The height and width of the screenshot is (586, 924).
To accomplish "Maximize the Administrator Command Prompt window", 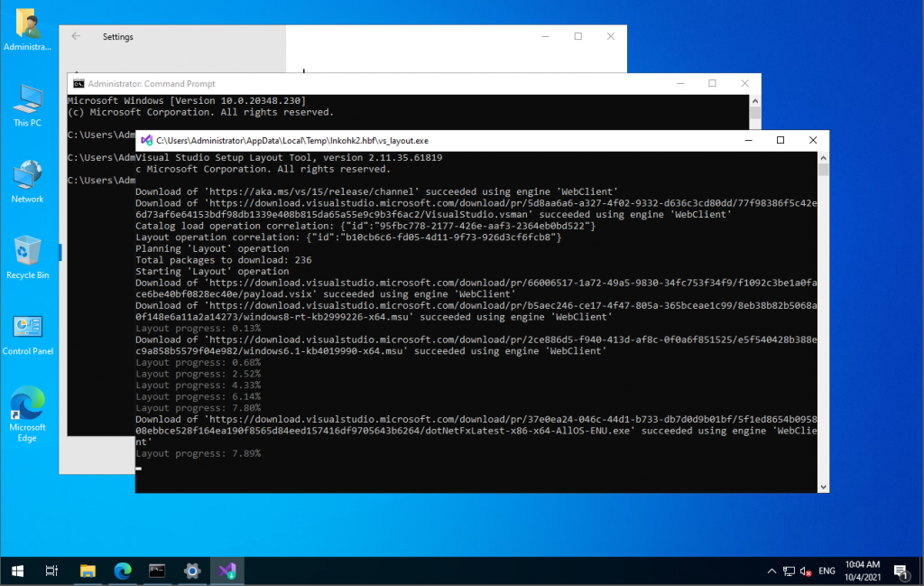I will click(712, 84).
